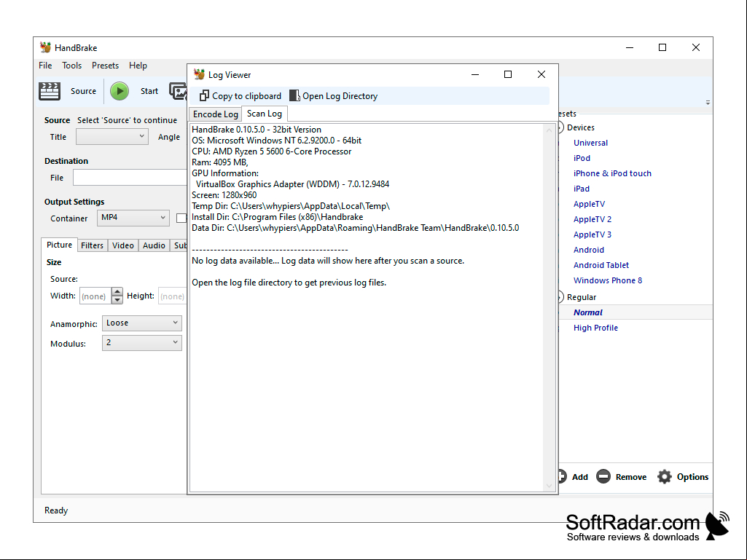The width and height of the screenshot is (747, 560).
Task: Click the HandBrake main window logo icon
Action: coord(45,47)
